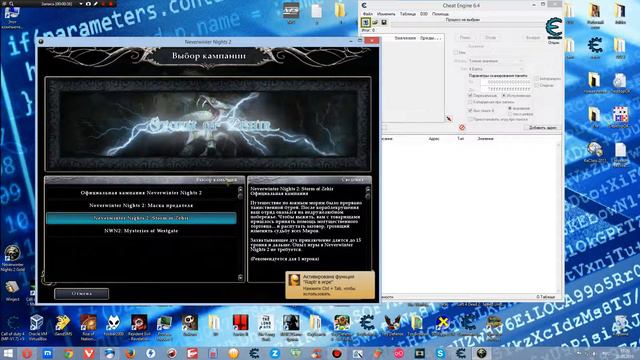The width and height of the screenshot is (640, 360).
Task: Click the first scan (Поиск) button
Action: pos(465,38)
